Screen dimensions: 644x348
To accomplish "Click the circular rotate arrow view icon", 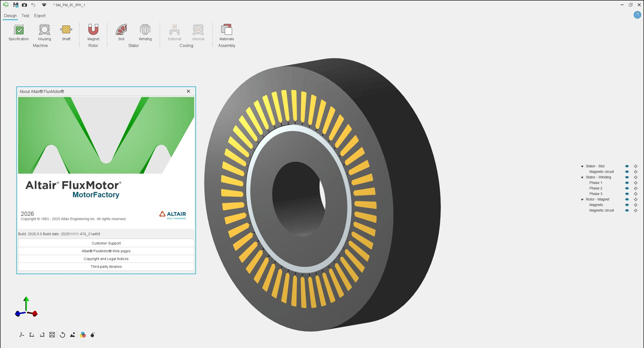I will tap(62, 335).
